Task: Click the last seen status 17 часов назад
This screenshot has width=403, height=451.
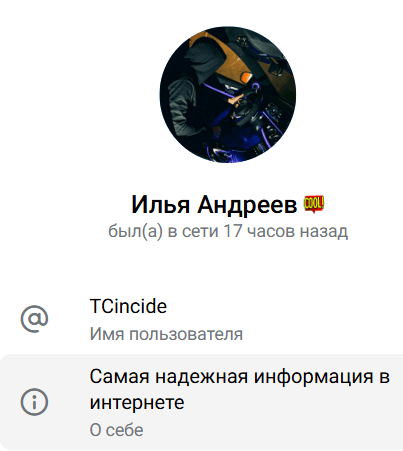Action: (285, 231)
